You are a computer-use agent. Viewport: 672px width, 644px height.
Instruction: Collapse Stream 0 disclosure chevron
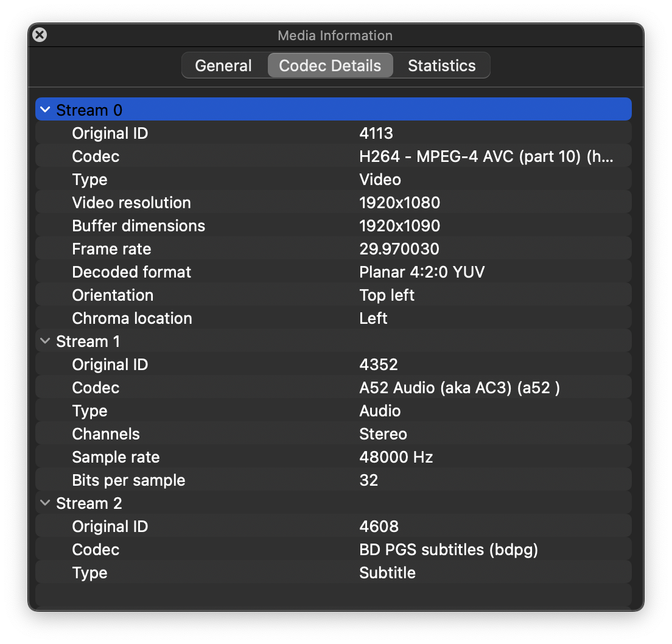tap(45, 110)
